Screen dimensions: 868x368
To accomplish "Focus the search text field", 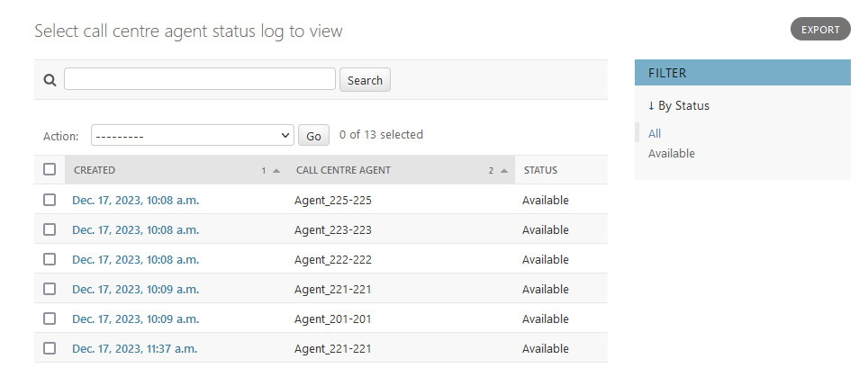I will pos(199,79).
